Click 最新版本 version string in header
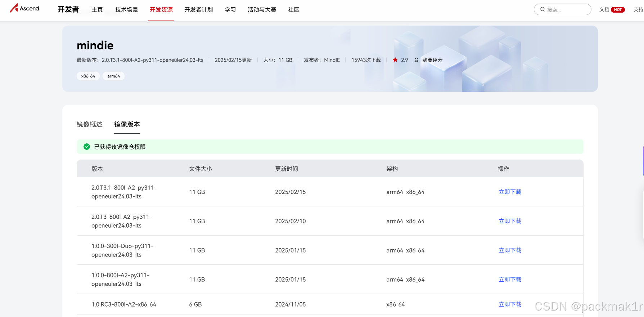 [140, 60]
